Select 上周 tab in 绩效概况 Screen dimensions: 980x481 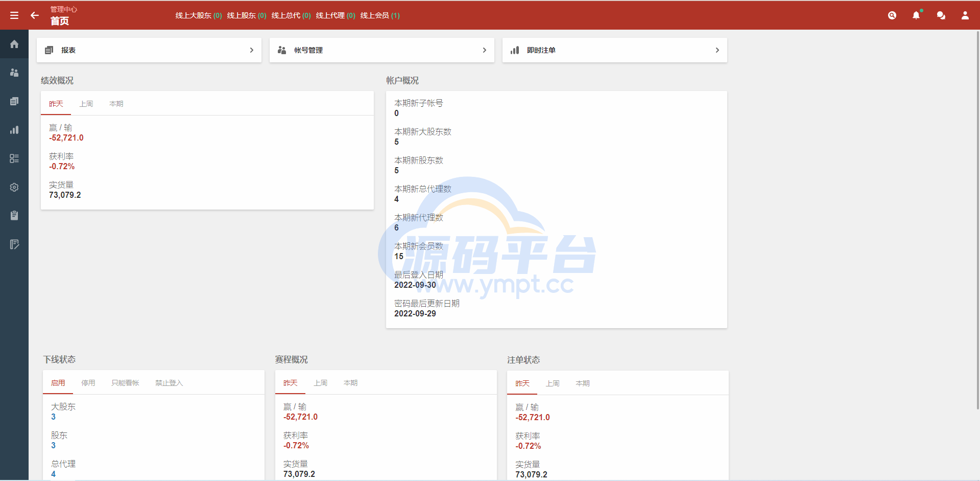coord(86,104)
